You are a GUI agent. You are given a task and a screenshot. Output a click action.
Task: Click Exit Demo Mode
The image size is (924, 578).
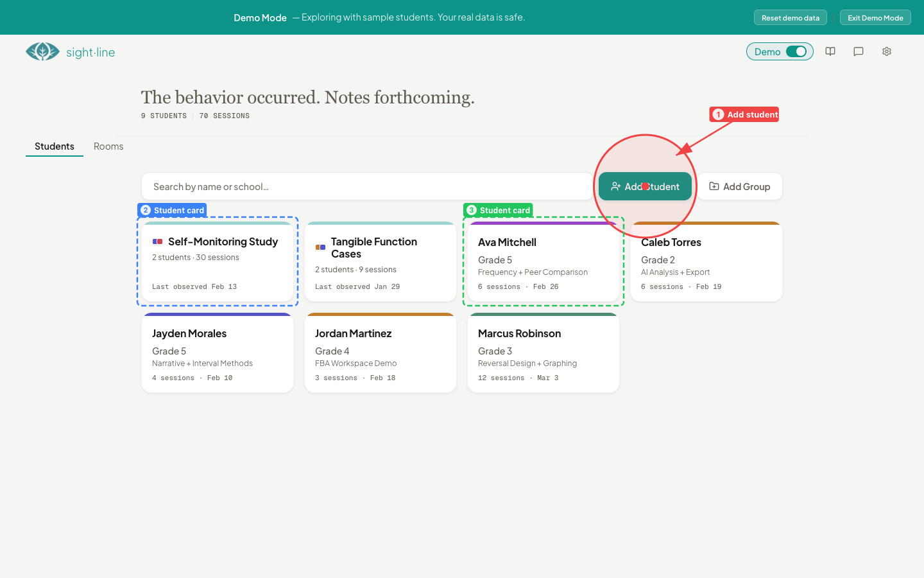click(x=875, y=17)
